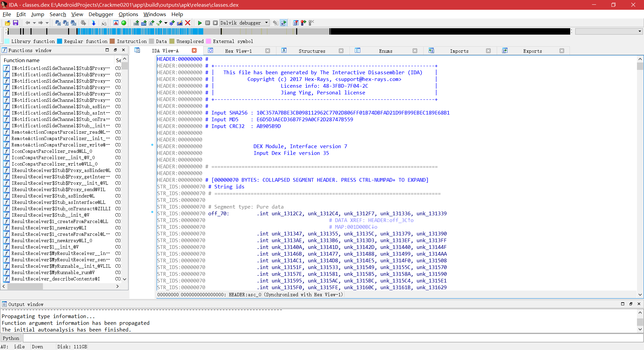Switch to the Imports tab
Viewport: 644px width, 350px height.
(459, 51)
